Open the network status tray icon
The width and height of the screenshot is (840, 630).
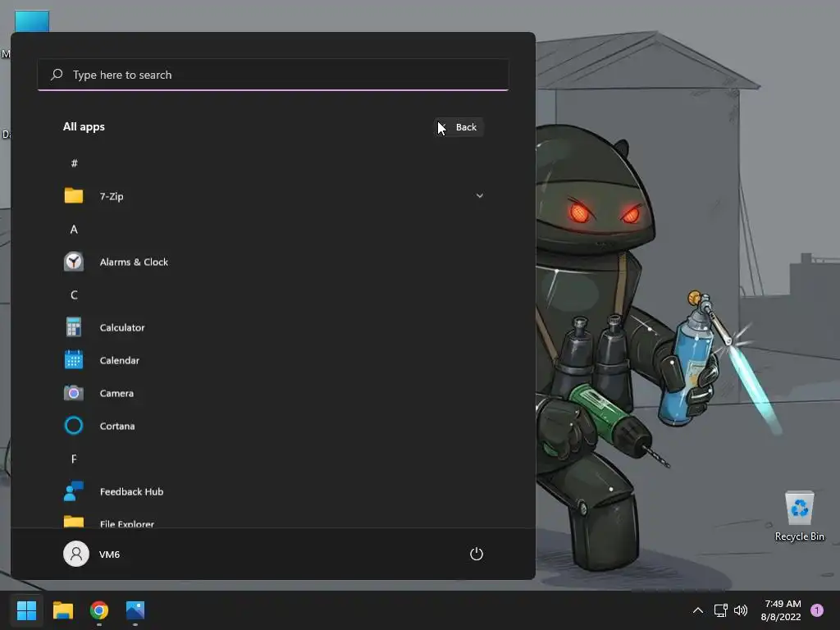click(720, 610)
